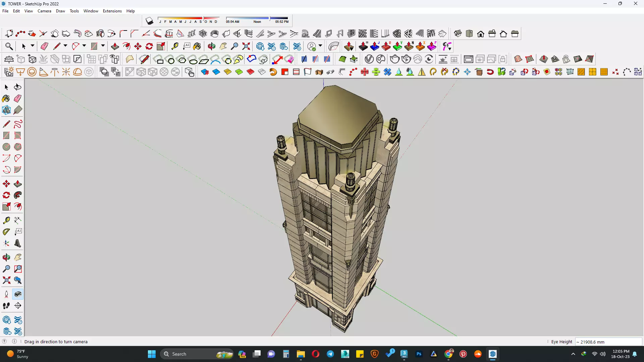Expand the Line tool dropdown arrow

pos(65,46)
